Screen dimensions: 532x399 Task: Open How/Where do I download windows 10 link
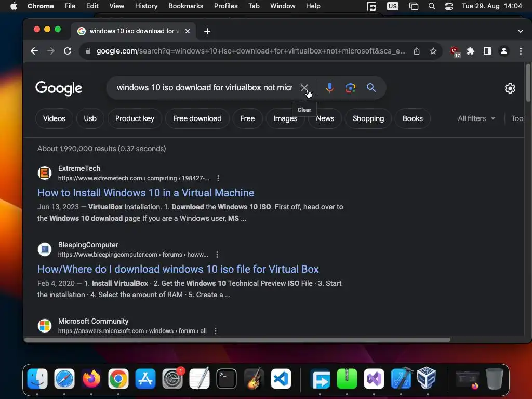[x=178, y=269]
